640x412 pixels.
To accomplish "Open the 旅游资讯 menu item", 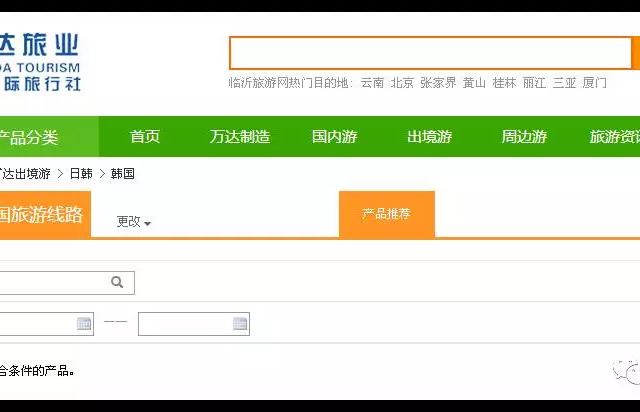I will [x=614, y=136].
